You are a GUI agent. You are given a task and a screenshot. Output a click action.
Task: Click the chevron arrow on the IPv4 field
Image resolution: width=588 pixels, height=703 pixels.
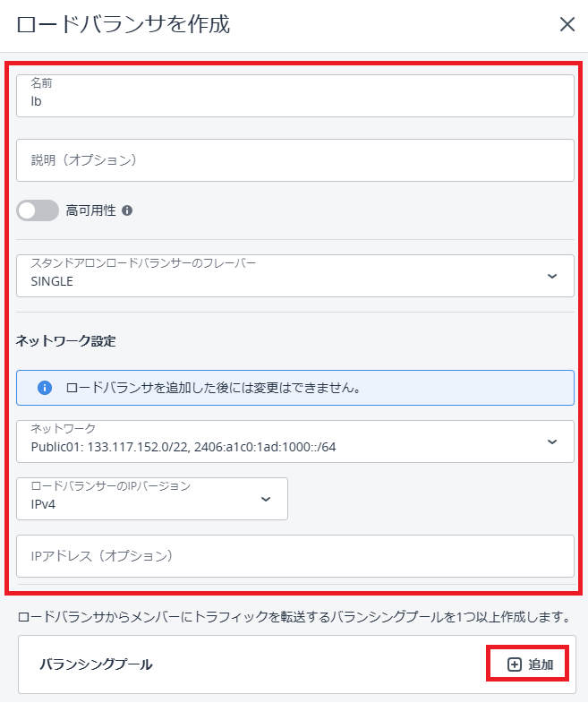tap(265, 499)
